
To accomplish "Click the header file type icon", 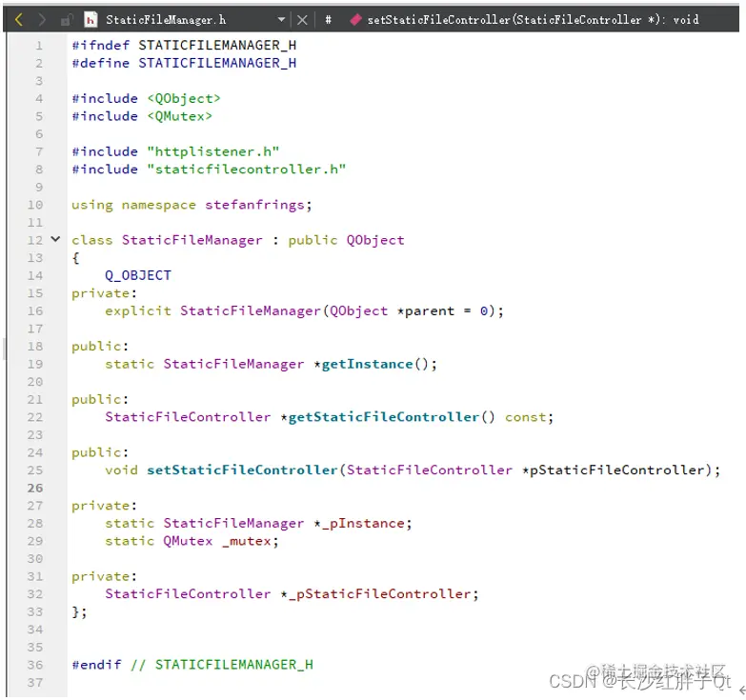I will click(x=91, y=19).
